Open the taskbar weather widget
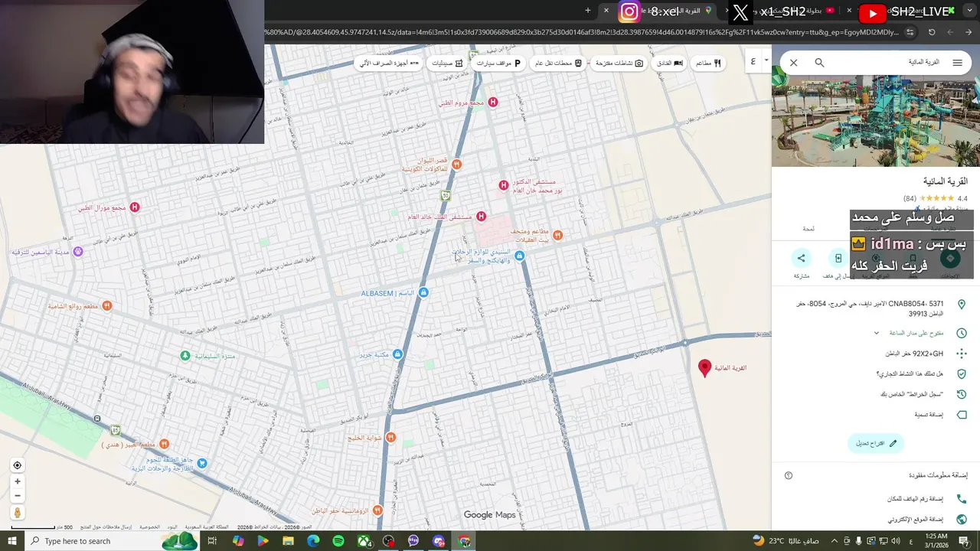This screenshot has height=551, width=980. [786, 541]
